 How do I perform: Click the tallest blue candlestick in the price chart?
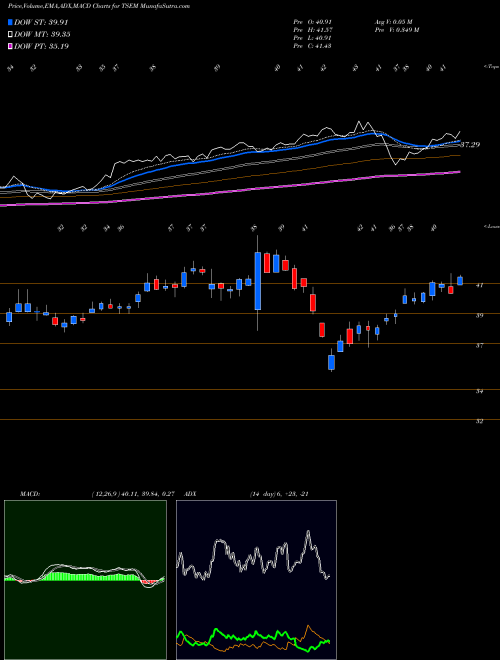pos(258,281)
